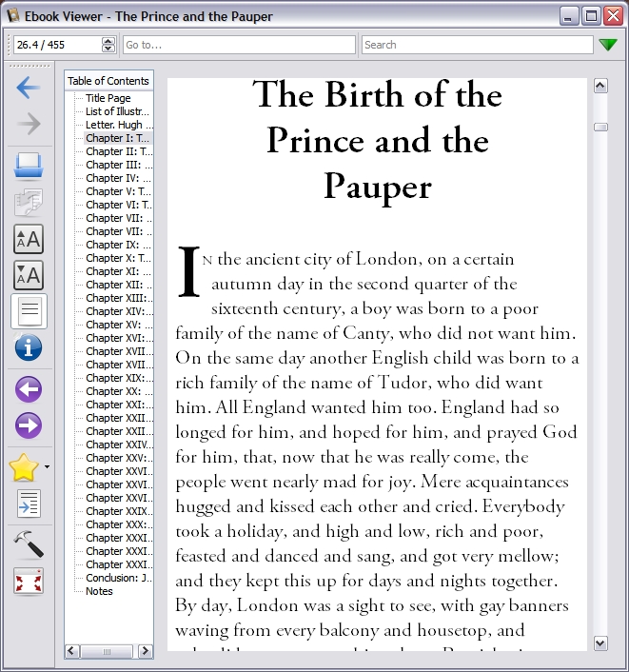Maximize the Ebook Viewer window
Screen dimensions: 629x672
coord(591,16)
